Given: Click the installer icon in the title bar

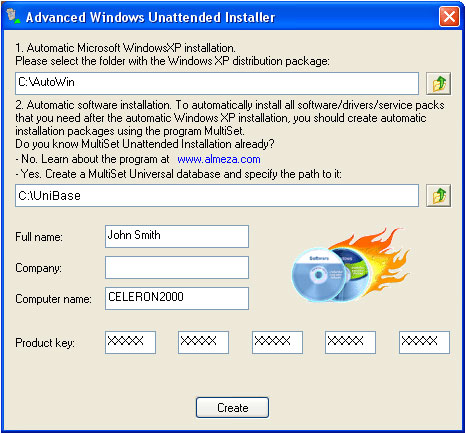Looking at the screenshot, I should coord(13,16).
